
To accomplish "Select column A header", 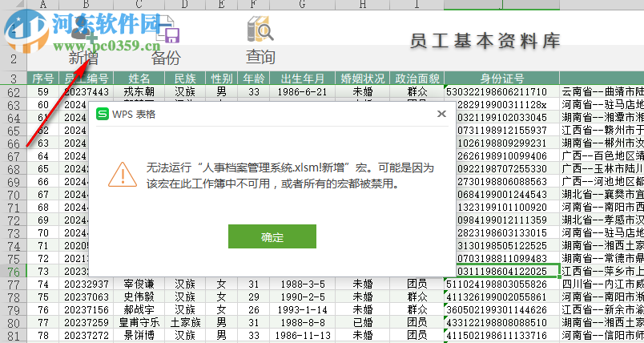I will (43, 5).
